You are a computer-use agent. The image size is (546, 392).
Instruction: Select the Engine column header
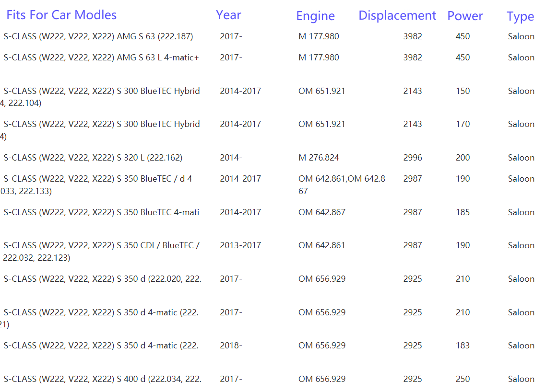(315, 16)
